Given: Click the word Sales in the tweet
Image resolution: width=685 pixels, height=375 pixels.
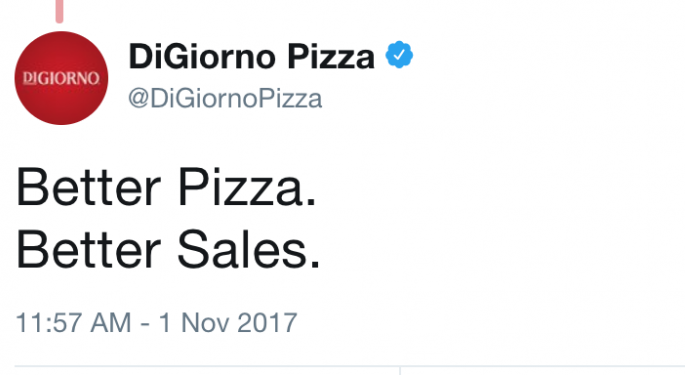Looking at the screenshot, I should point(249,250).
